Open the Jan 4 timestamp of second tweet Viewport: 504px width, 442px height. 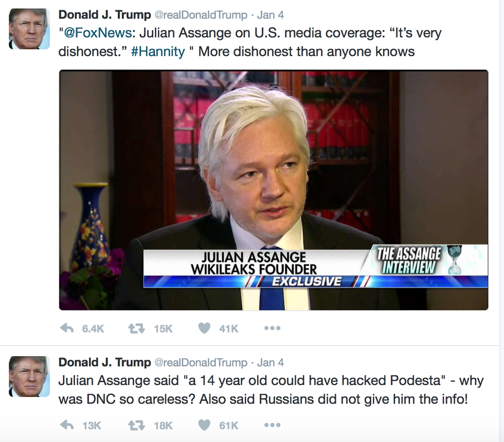click(x=271, y=363)
